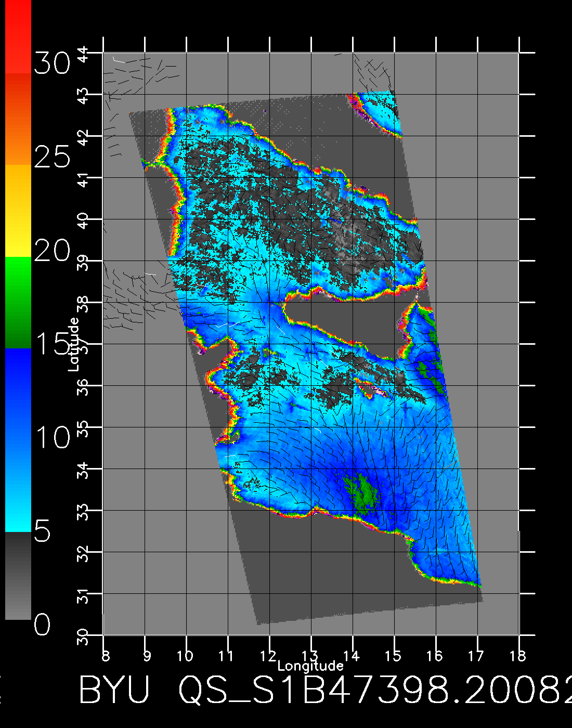Click longitude tick label 18
572x728 pixels.
pos(517,655)
